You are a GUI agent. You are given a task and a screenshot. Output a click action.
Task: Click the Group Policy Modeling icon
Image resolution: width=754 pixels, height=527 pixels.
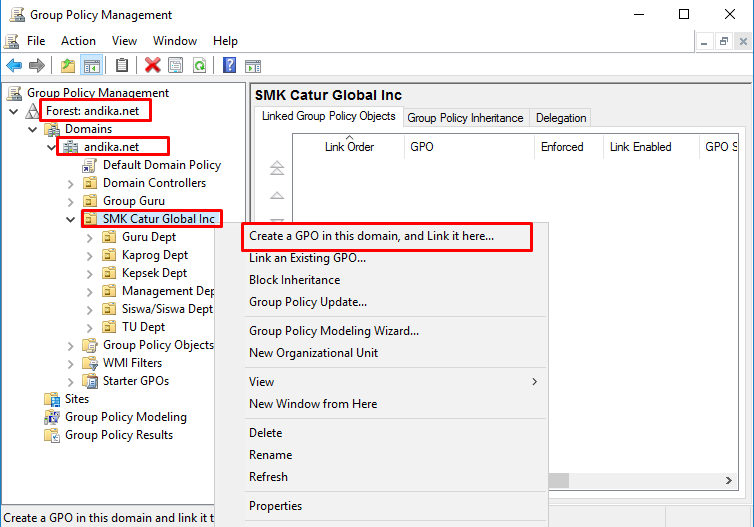tap(51, 417)
